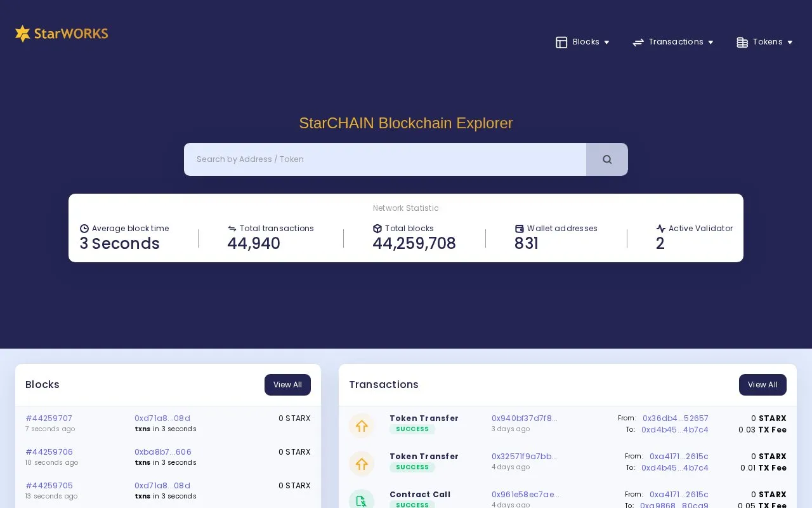The height and width of the screenshot is (508, 812).
Task: Open transaction hash 0x961e58ec7ae...
Action: (525, 495)
